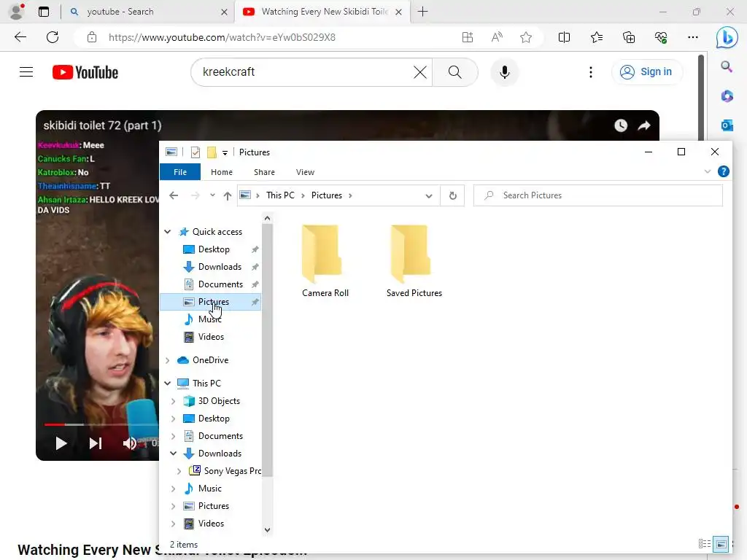Open Edge split screen
The width and height of the screenshot is (747, 560).
[564, 37]
